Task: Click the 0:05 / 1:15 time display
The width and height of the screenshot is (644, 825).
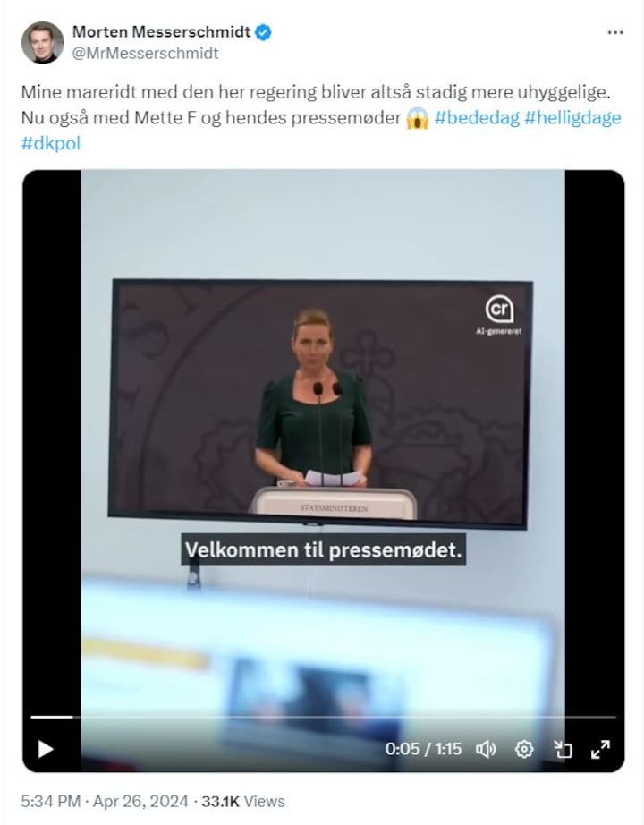Action: (x=423, y=749)
